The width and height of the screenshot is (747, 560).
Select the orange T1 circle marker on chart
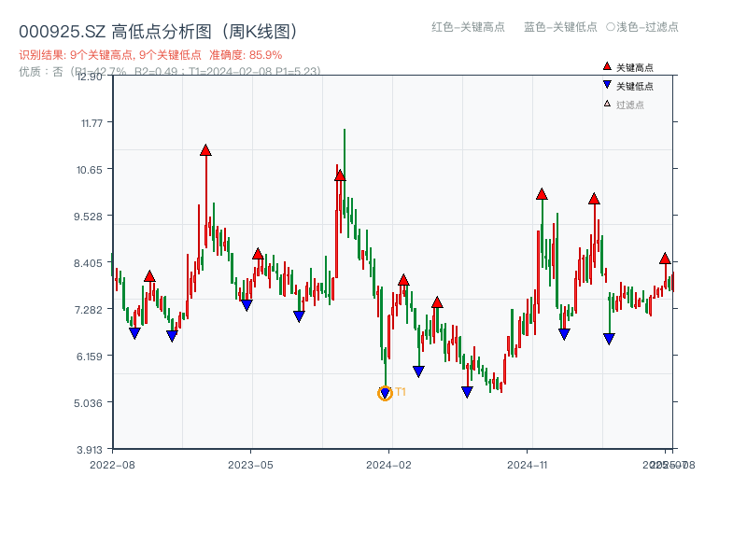384,393
